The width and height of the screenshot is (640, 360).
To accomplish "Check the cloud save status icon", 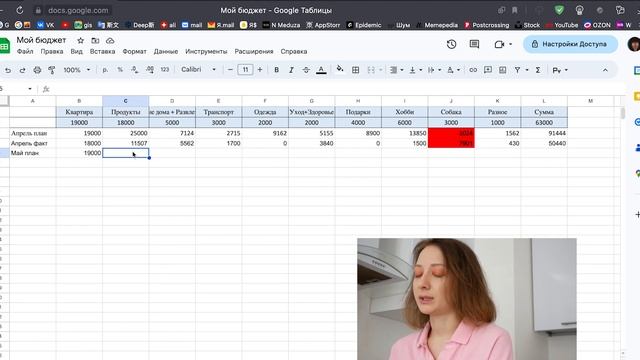I will click(x=110, y=40).
